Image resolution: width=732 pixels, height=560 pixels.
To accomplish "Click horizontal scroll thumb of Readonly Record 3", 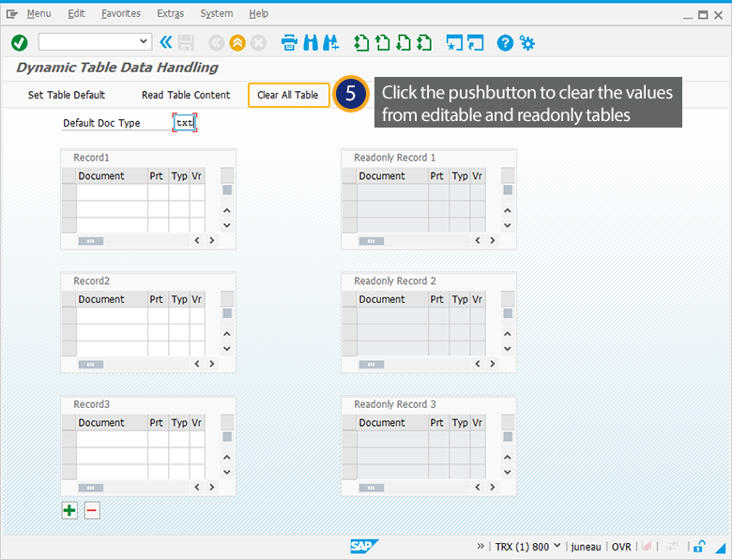I will click(x=371, y=488).
